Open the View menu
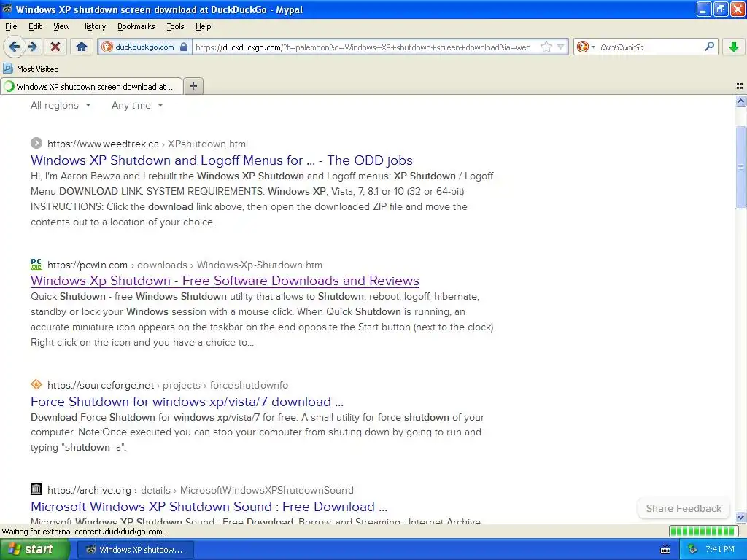 pyautogui.click(x=61, y=26)
